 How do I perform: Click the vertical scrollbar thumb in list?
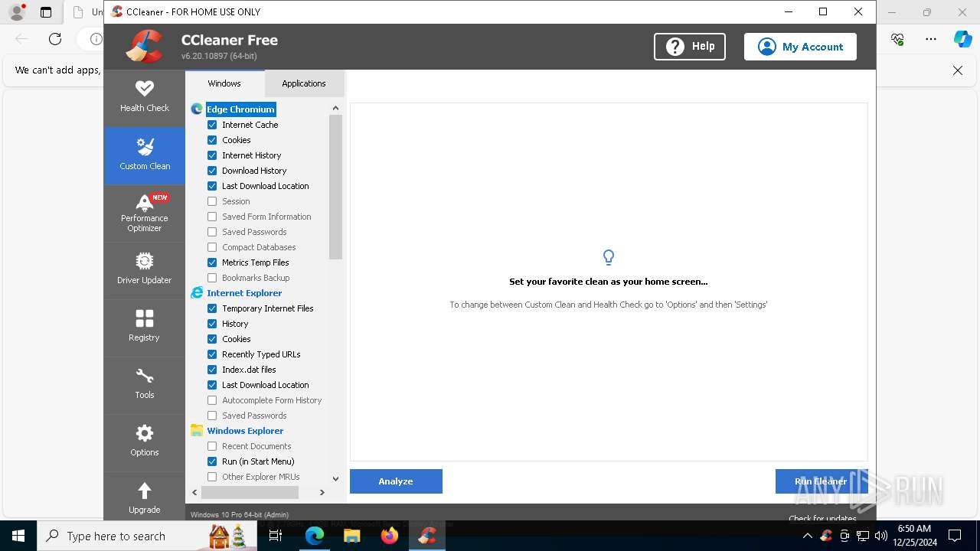335,187
